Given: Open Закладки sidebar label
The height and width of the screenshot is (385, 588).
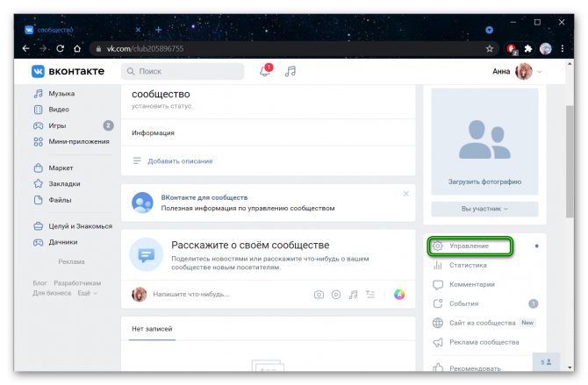Looking at the screenshot, I should pos(64,183).
